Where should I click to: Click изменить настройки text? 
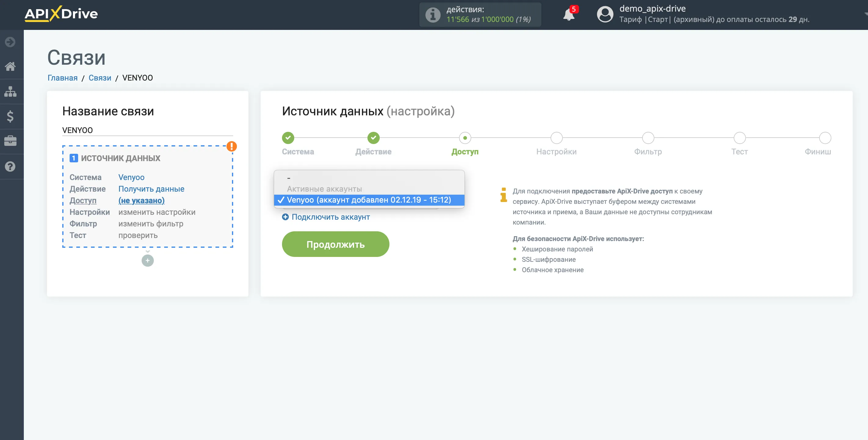click(157, 212)
